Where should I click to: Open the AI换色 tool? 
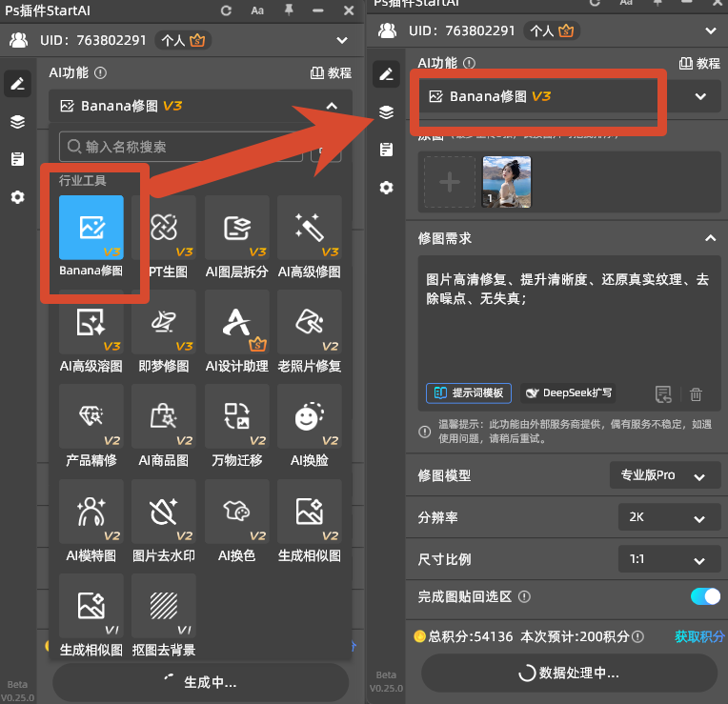(x=236, y=512)
